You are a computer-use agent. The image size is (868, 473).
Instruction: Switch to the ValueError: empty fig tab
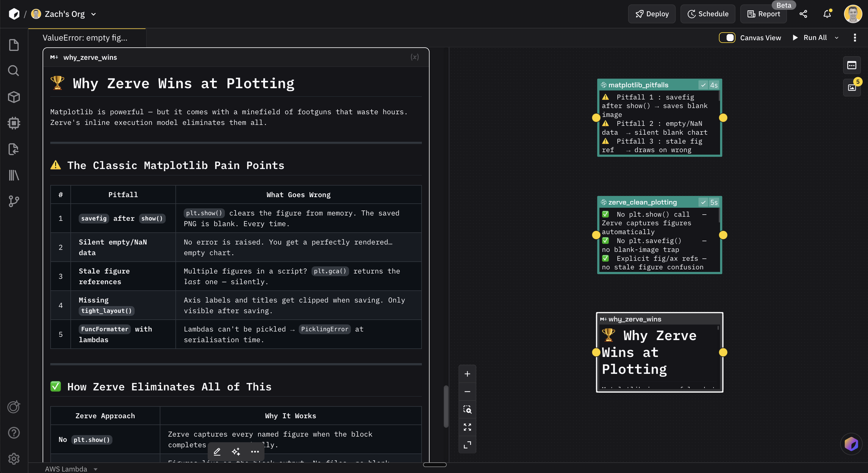(85, 38)
